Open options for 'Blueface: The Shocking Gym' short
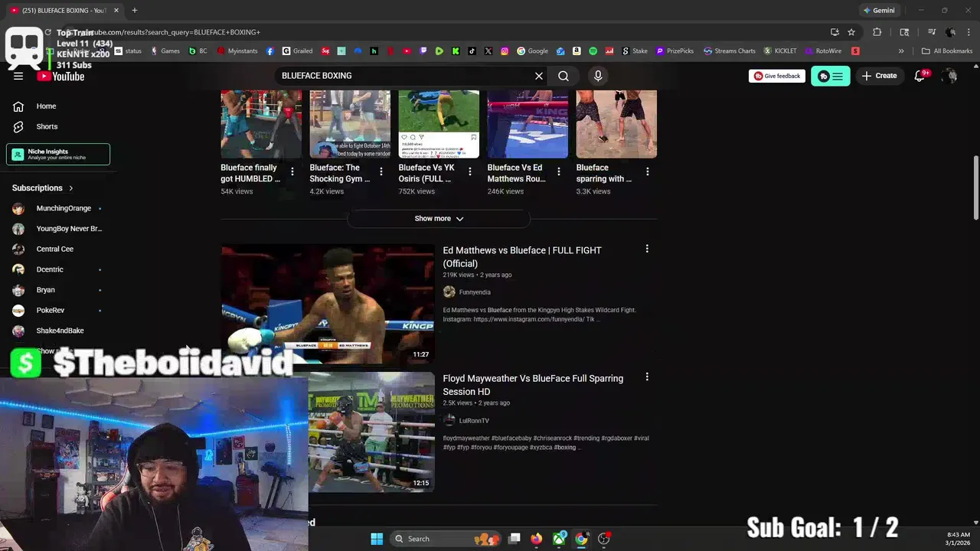 click(x=381, y=172)
